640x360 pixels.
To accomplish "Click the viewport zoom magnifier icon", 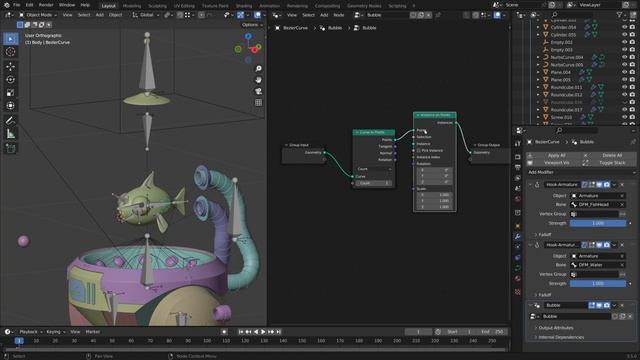I will [x=258, y=69].
